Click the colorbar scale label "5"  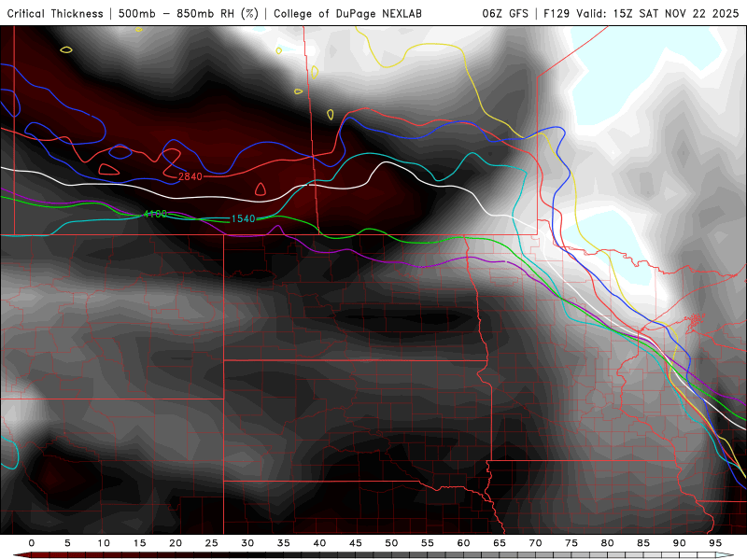pos(67,543)
